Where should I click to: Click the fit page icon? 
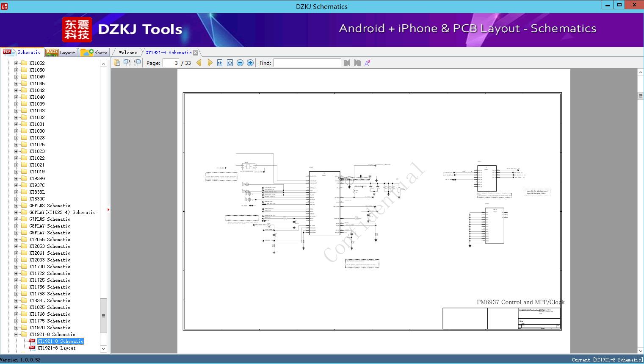click(x=230, y=63)
